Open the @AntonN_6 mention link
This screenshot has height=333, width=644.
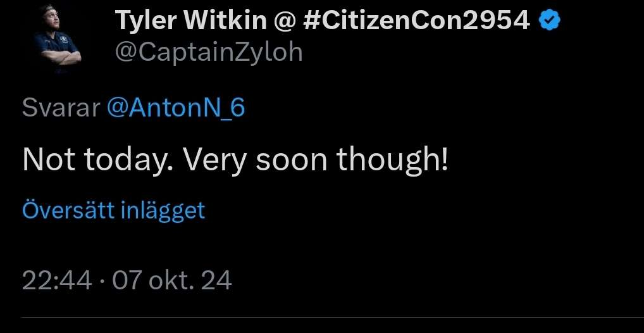(x=176, y=108)
